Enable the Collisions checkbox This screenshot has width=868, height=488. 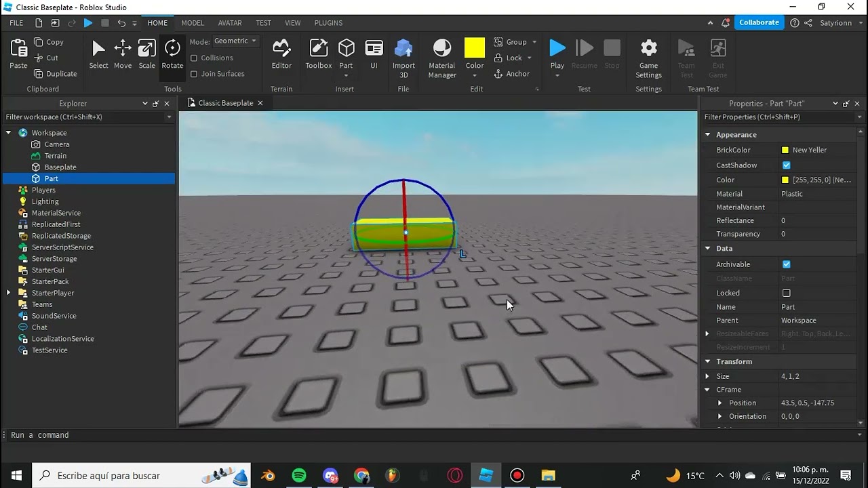194,58
